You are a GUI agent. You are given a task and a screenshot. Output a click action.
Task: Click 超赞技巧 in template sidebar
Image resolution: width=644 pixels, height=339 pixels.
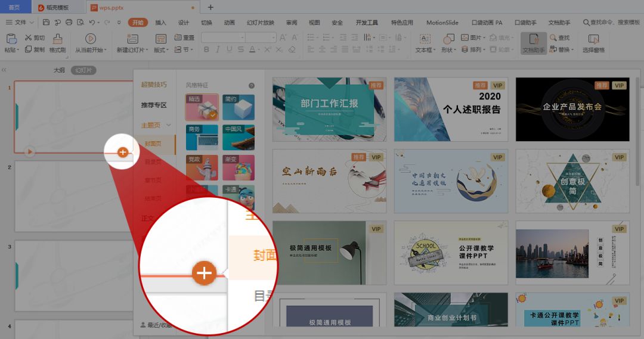[x=154, y=85]
